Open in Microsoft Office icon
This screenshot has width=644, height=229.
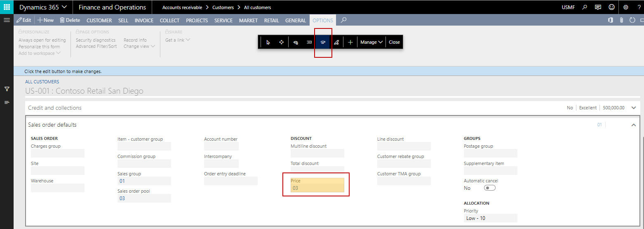[611, 20]
